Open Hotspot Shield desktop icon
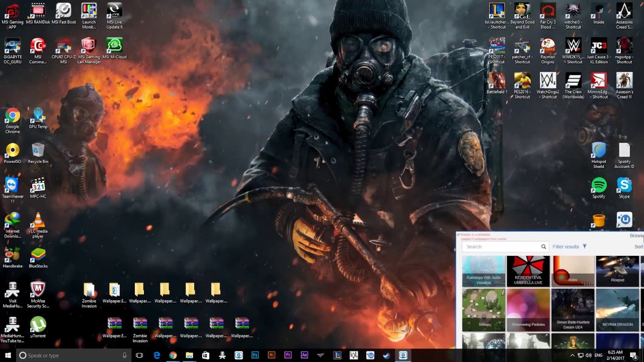This screenshot has height=362, width=644. (599, 155)
